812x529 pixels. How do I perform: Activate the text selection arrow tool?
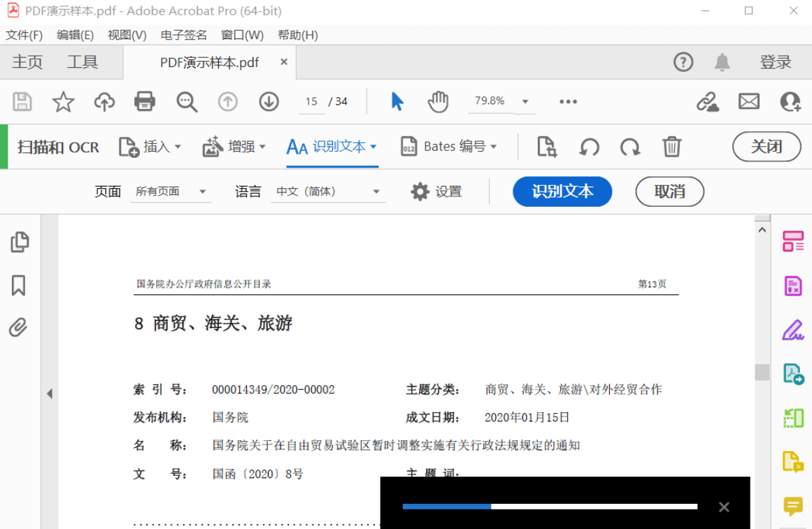pyautogui.click(x=397, y=101)
